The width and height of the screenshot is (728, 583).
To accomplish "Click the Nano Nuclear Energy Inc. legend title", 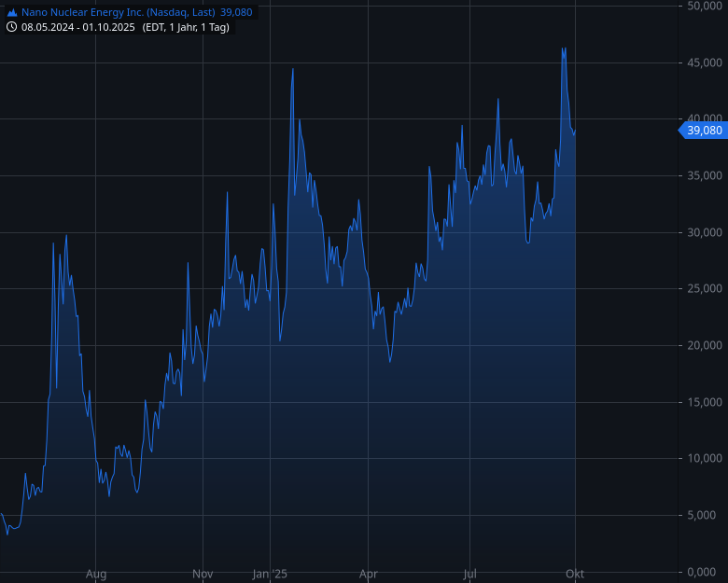I will (x=118, y=13).
